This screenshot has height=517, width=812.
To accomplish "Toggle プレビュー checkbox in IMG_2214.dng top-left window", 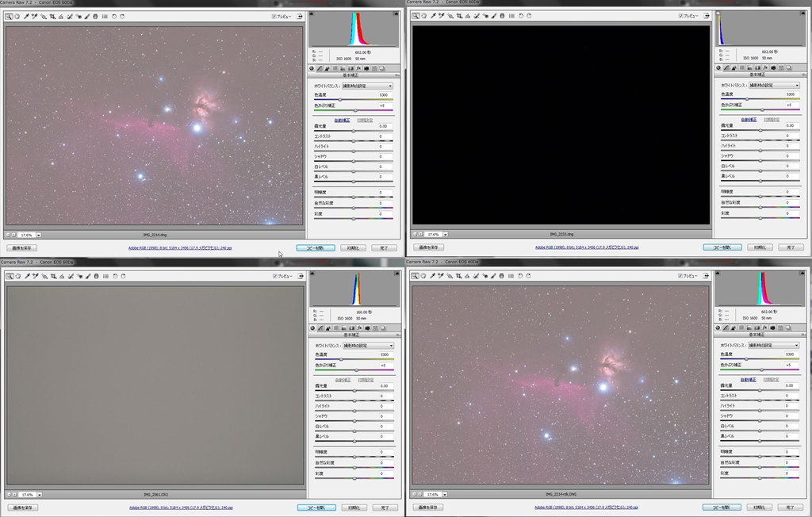I will [x=274, y=16].
